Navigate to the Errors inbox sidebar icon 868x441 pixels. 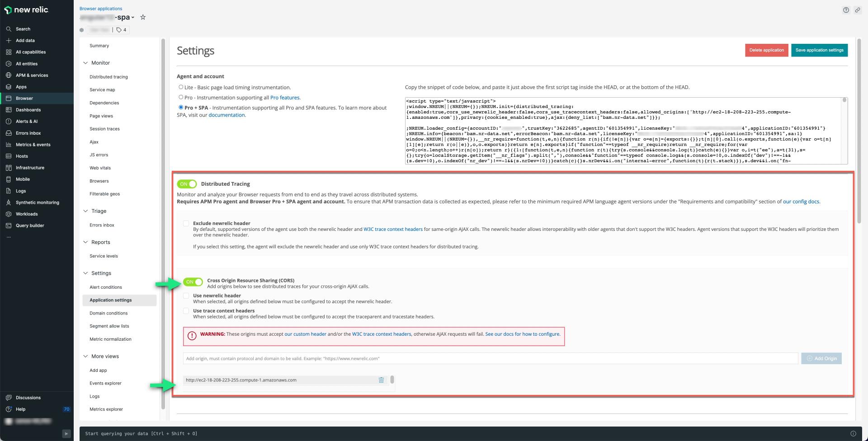28,133
